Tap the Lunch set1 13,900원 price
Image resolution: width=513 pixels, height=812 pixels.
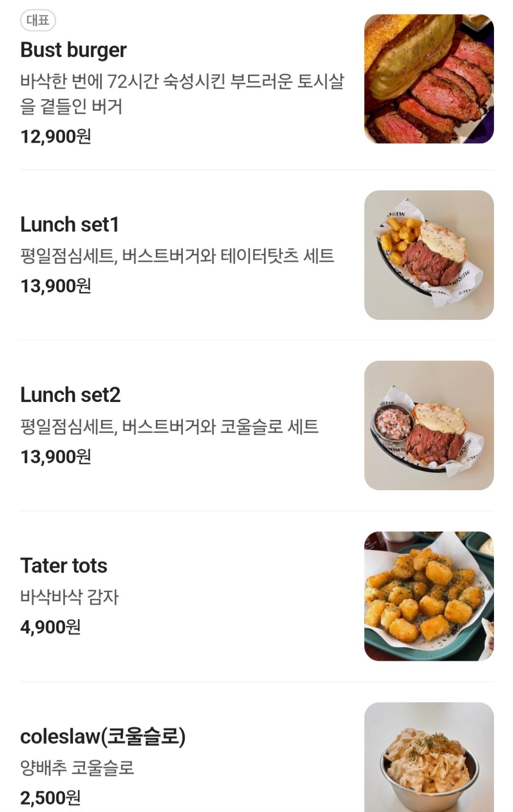[x=56, y=286]
